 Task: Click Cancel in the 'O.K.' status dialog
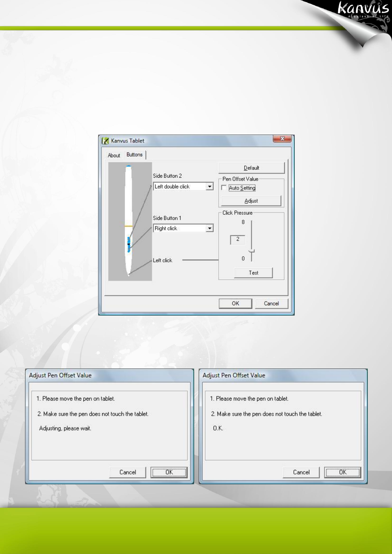coord(301,472)
